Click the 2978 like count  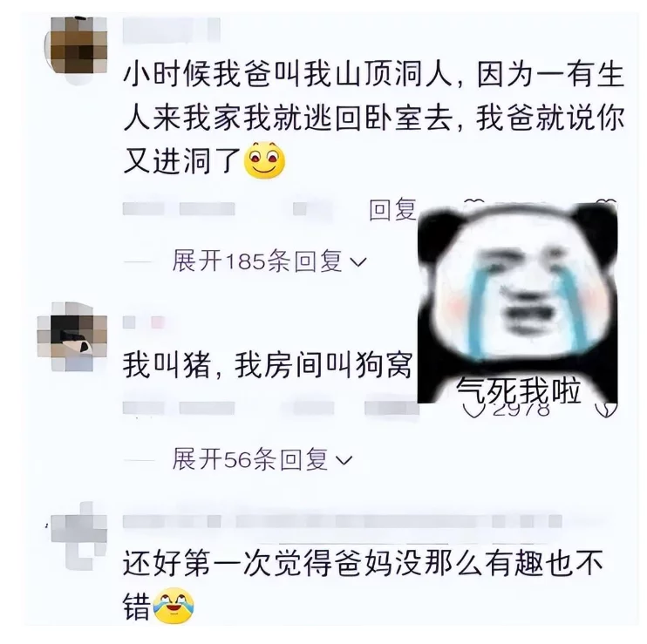coord(521,410)
